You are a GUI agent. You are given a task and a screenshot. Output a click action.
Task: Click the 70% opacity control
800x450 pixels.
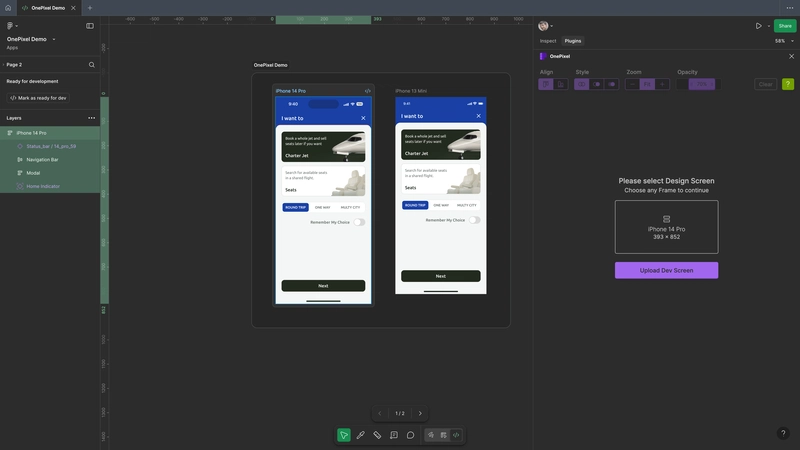[x=702, y=84]
